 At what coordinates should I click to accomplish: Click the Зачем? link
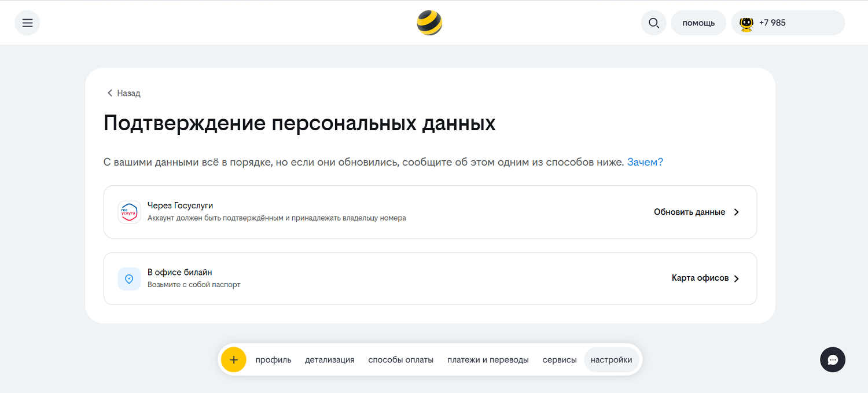click(x=645, y=162)
